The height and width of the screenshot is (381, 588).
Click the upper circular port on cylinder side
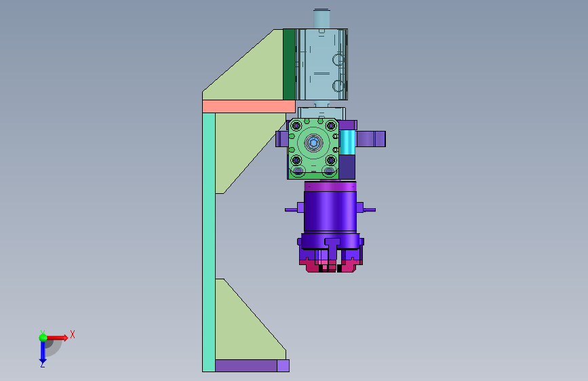click(x=338, y=60)
